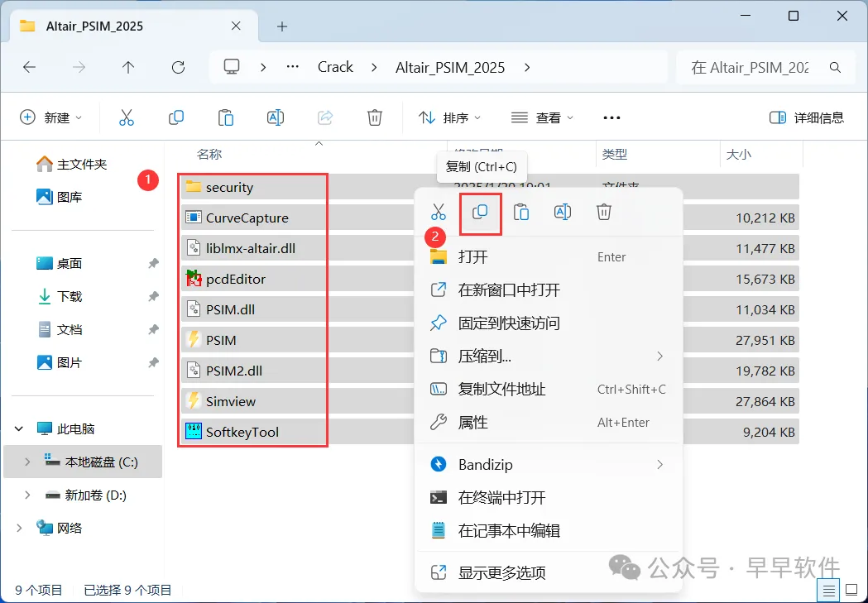Click the Rename icon in the context menu
This screenshot has width=868, height=603.
[x=563, y=212]
